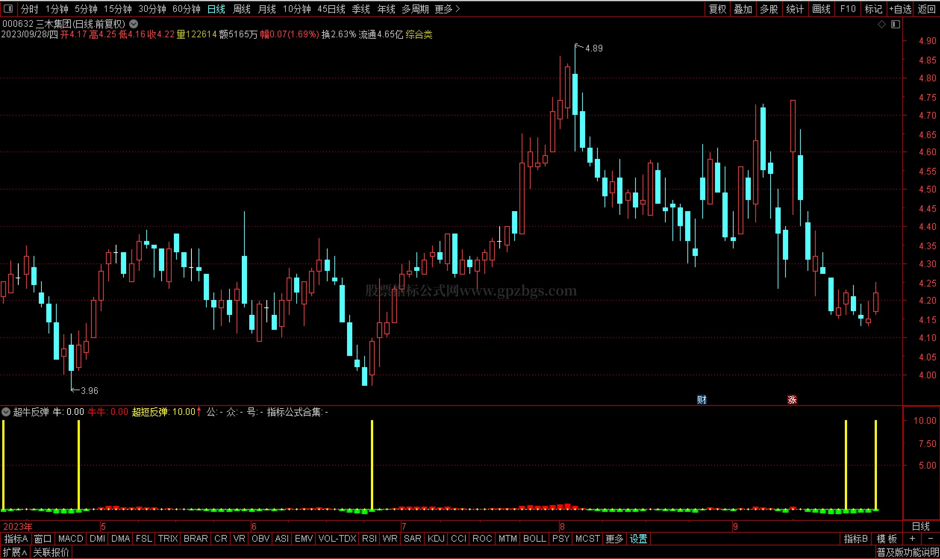Click +自选 to add to watchlist

coord(901,9)
